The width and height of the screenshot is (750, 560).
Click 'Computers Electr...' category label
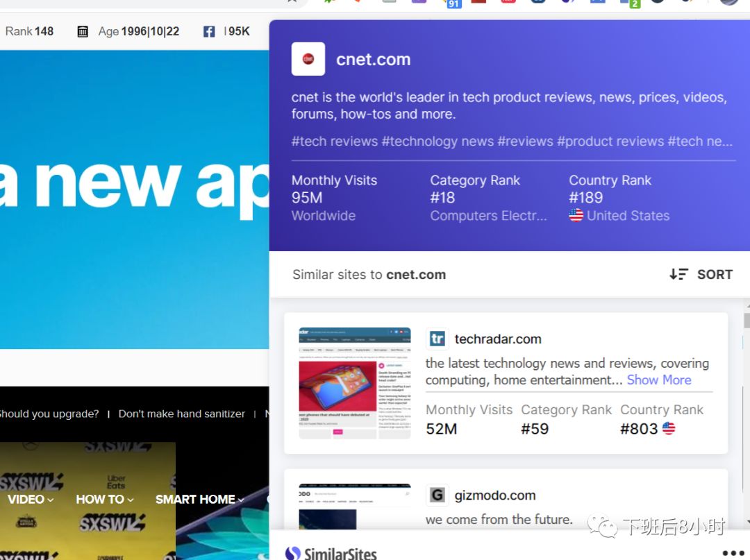[488, 216]
